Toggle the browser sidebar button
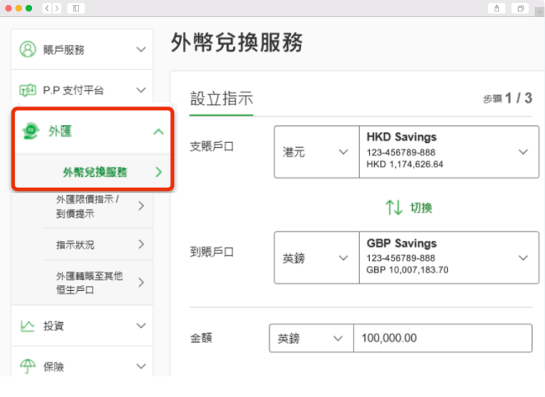 76,8
